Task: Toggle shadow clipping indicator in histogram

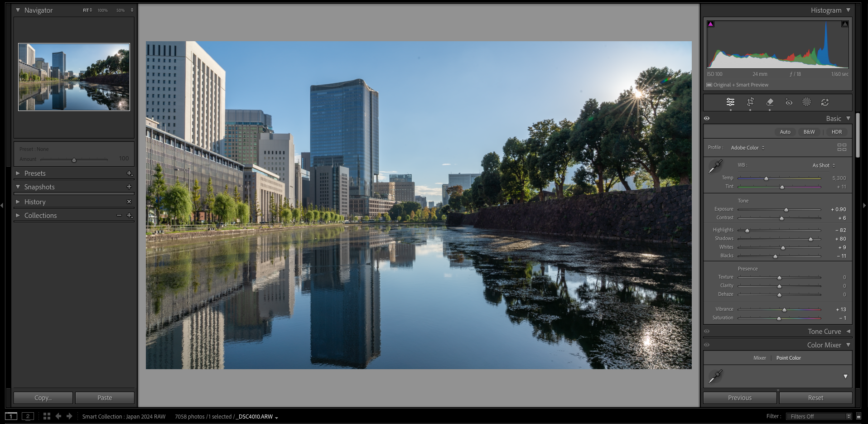Action: pyautogui.click(x=711, y=24)
